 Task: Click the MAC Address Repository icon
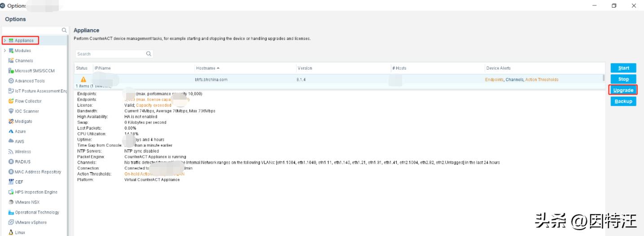[11, 172]
